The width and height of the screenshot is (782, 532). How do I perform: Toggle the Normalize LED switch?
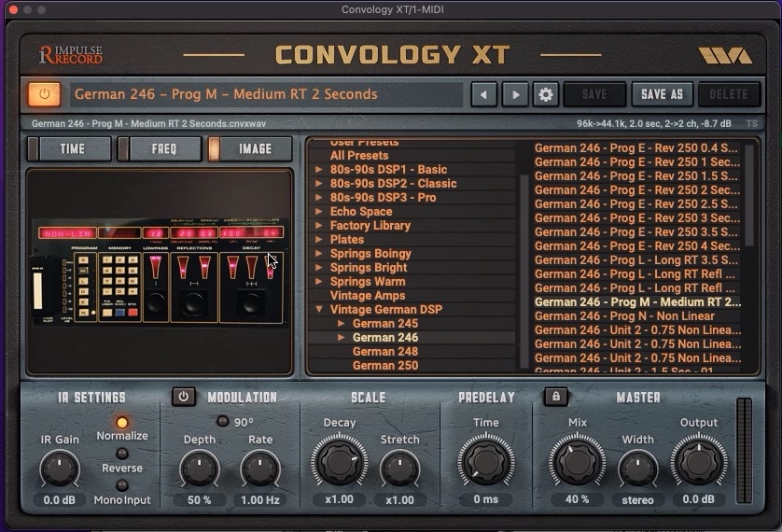(122, 423)
